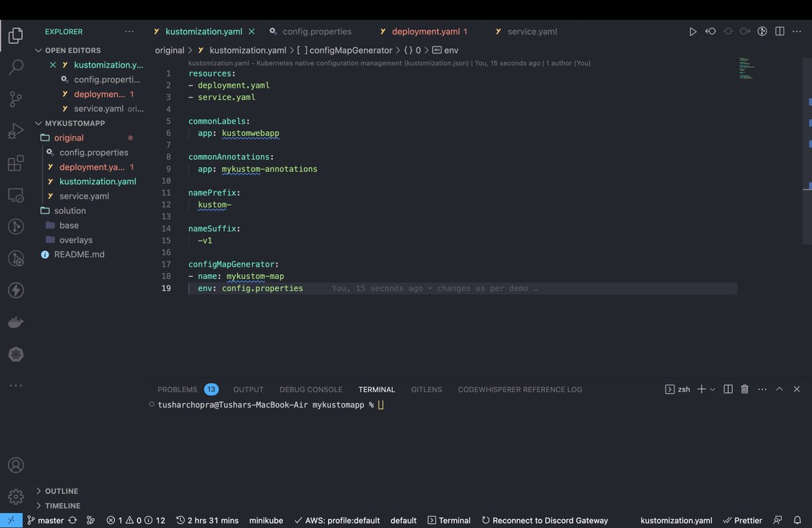812x528 pixels.
Task: Close the bottom panel
Action: 796,389
